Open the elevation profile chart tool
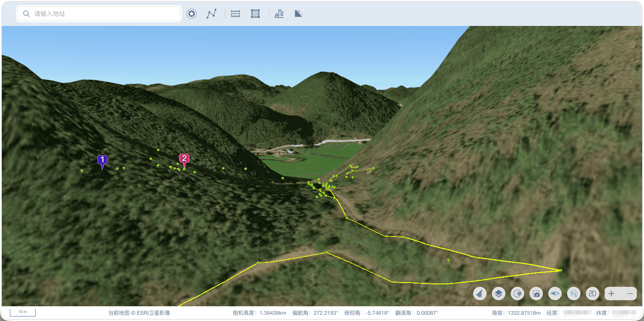The image size is (644, 321). tap(279, 13)
